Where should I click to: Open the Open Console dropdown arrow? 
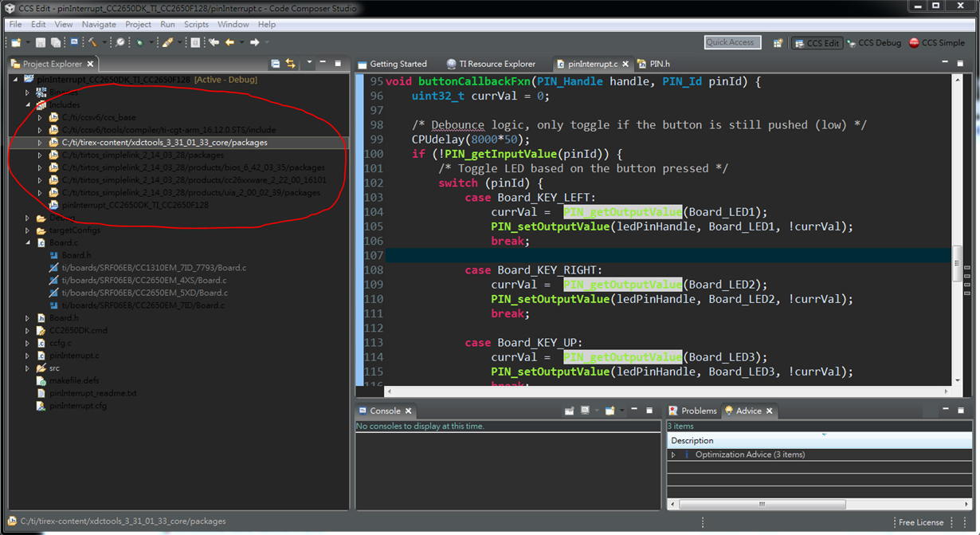coord(621,410)
